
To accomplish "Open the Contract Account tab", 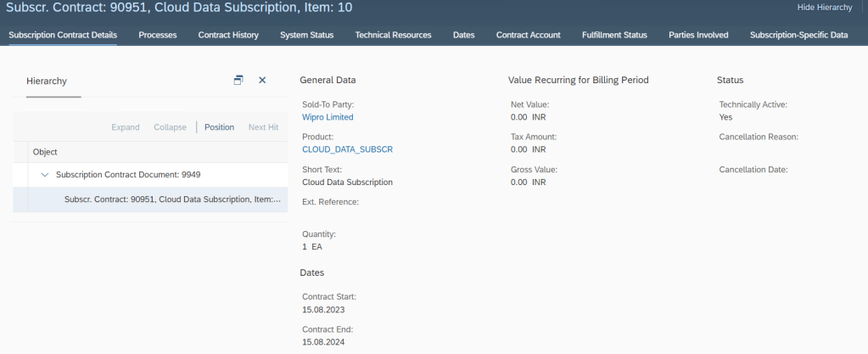I will click(528, 35).
